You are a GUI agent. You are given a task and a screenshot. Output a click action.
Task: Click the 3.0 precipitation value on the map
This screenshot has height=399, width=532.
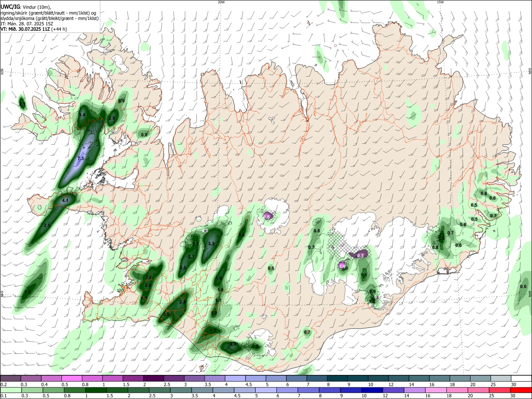coord(183,268)
